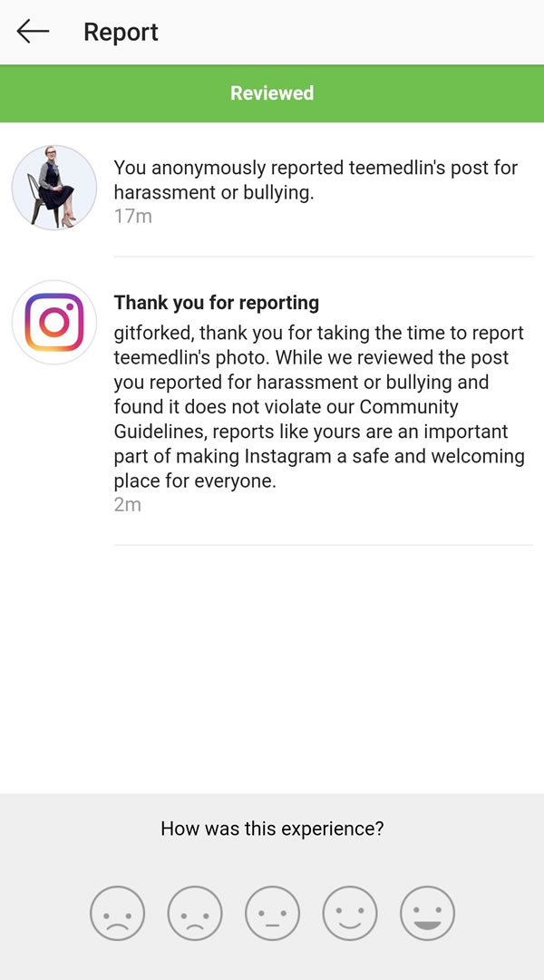Tap 'How was this experience?' prompt

272,829
